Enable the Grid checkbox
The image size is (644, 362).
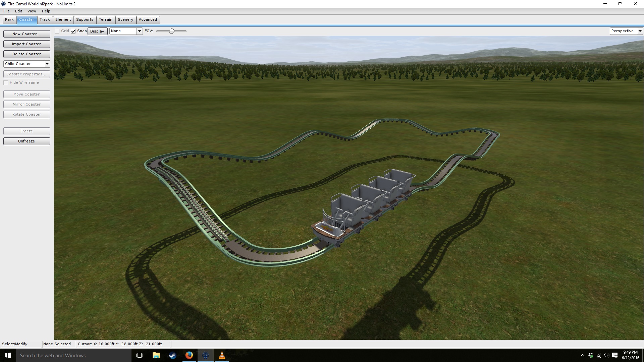(57, 31)
